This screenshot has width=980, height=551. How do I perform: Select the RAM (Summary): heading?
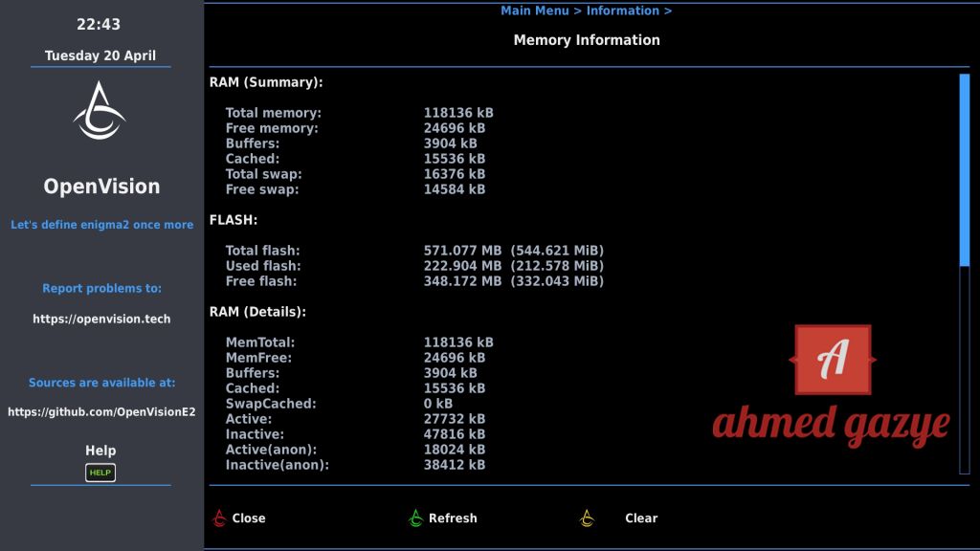click(266, 82)
